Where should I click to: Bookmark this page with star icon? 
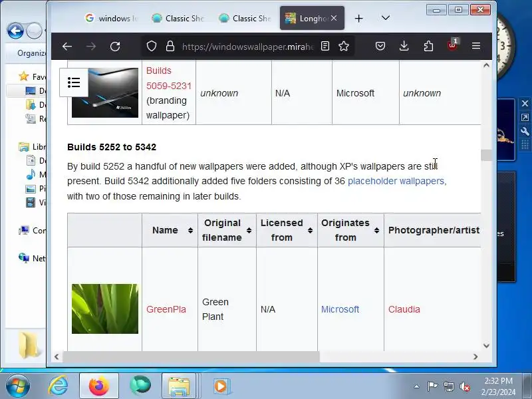(x=344, y=46)
